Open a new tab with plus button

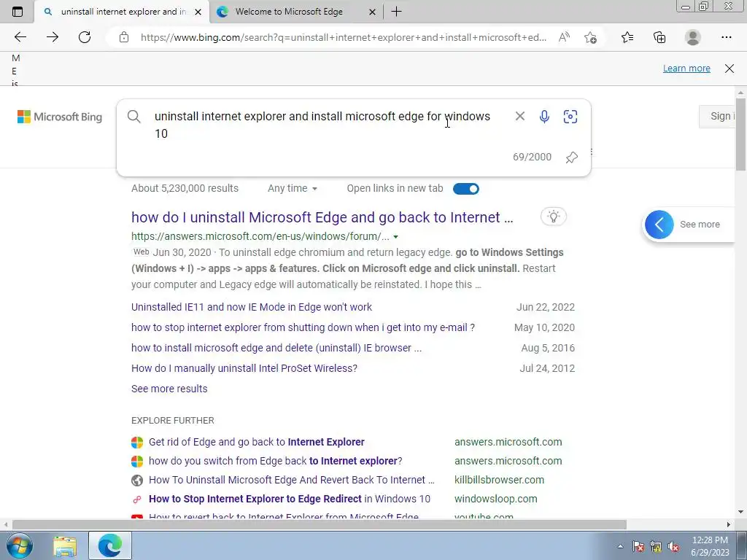point(396,12)
